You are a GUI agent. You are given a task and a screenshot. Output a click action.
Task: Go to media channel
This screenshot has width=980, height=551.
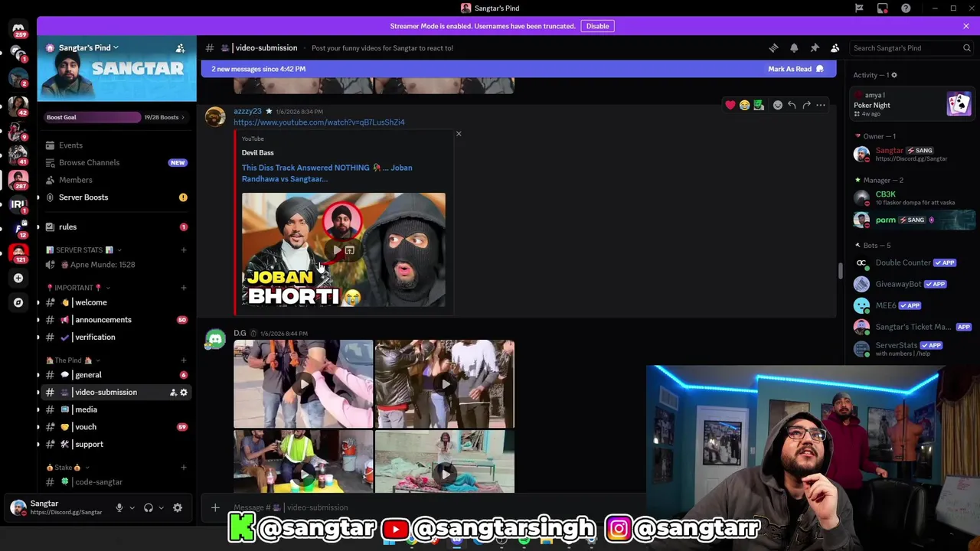pyautogui.click(x=116, y=409)
